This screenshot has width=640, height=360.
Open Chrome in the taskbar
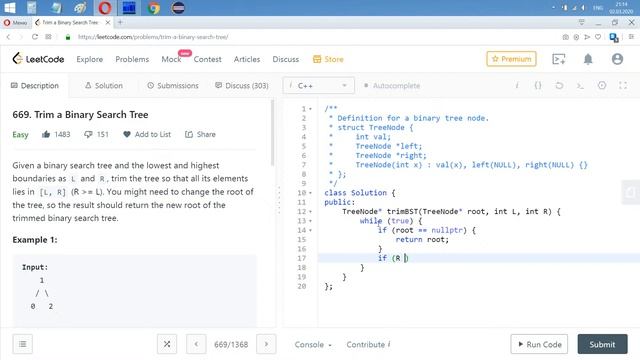tap(153, 8)
